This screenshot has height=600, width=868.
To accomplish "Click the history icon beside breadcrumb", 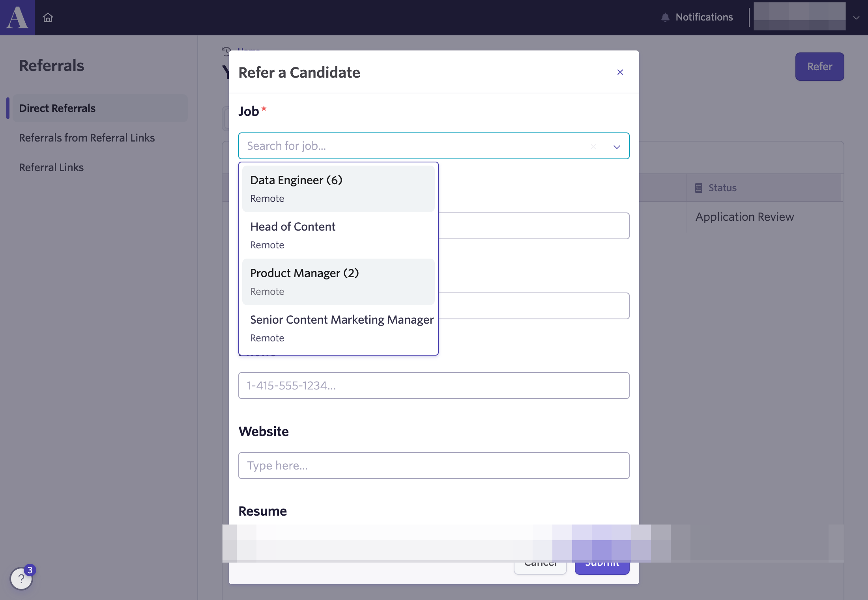I will click(x=226, y=51).
